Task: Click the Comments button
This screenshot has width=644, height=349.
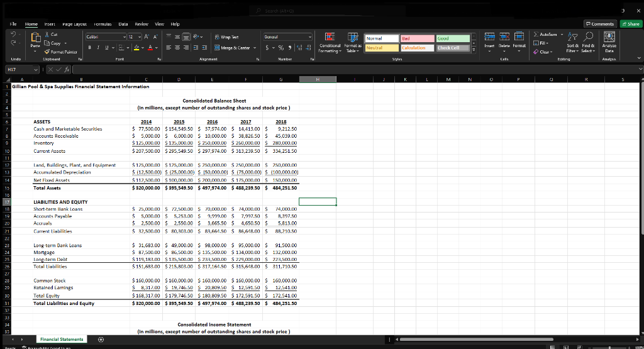Action: 600,24
